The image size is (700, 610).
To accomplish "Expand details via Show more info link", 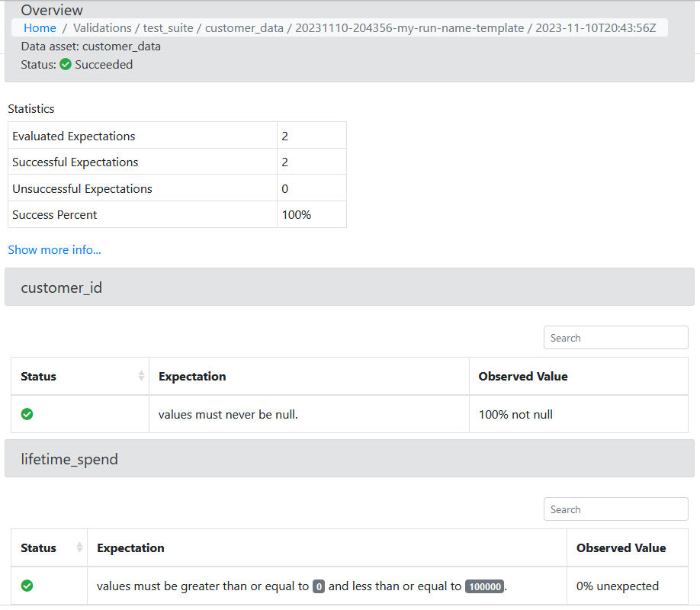I will pyautogui.click(x=54, y=249).
